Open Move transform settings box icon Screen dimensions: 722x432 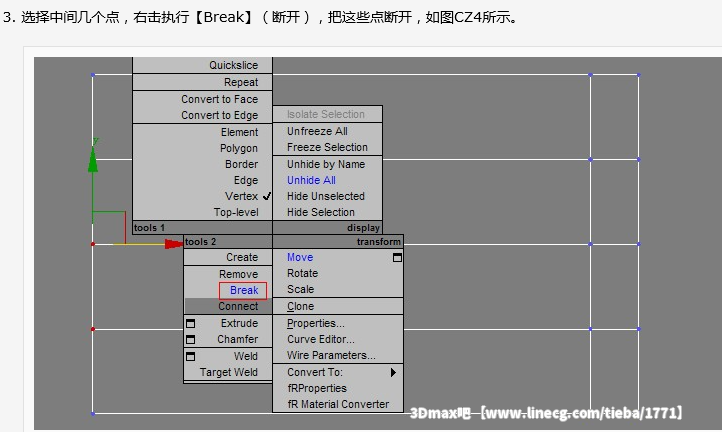click(397, 257)
